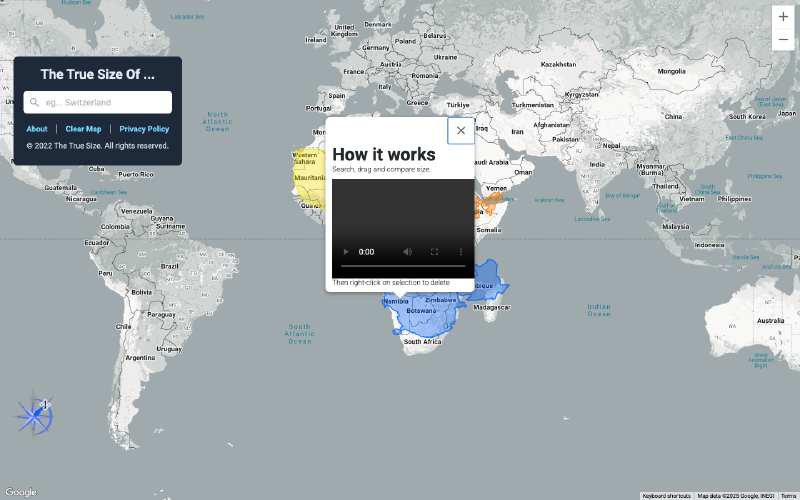
Task: Enter fullscreen on the tutorial video
Action: click(x=435, y=252)
